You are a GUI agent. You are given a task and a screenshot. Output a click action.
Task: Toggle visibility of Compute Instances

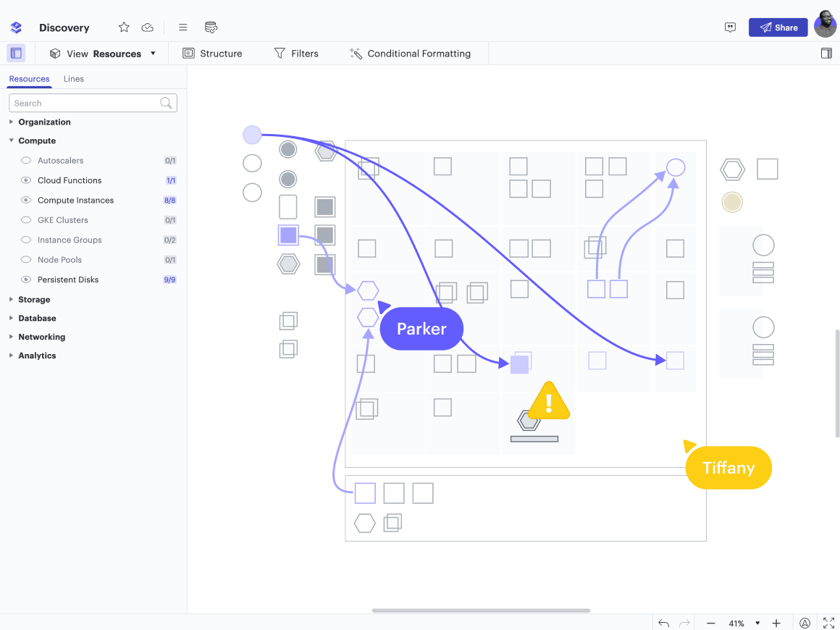click(x=26, y=200)
